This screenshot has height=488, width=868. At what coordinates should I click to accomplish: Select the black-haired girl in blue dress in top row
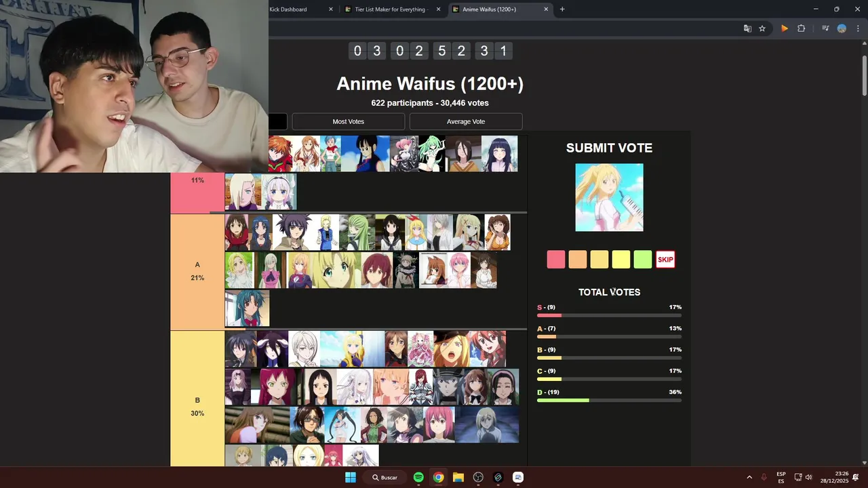(x=366, y=153)
